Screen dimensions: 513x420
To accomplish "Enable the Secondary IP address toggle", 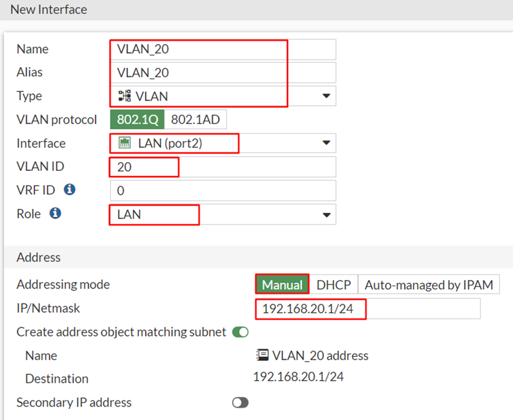I will pos(241,403).
